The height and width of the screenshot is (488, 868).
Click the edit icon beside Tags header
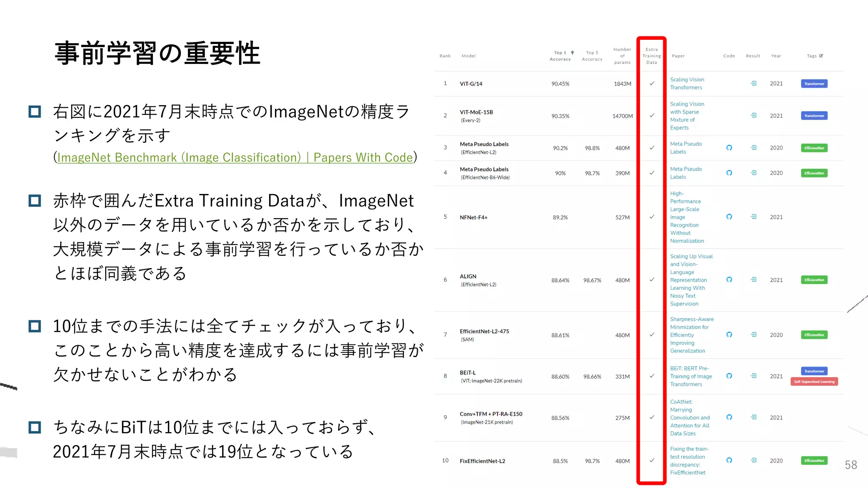[821, 55]
